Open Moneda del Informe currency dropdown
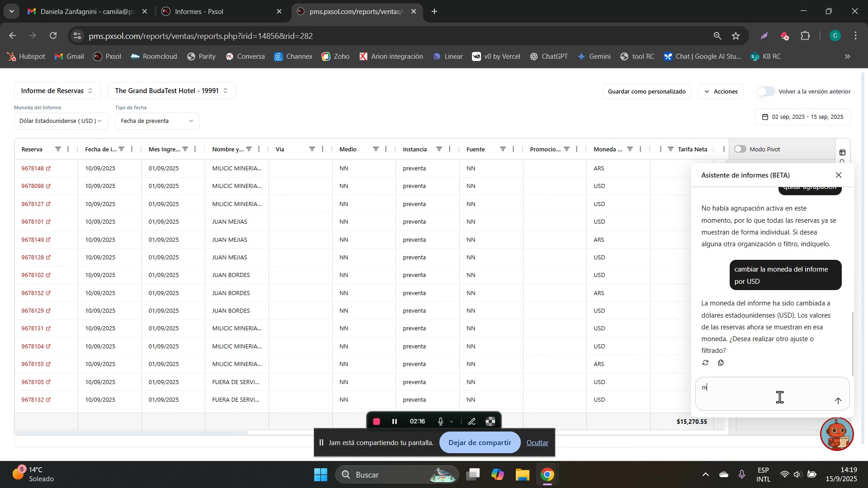This screenshot has height=488, width=868. 61,121
